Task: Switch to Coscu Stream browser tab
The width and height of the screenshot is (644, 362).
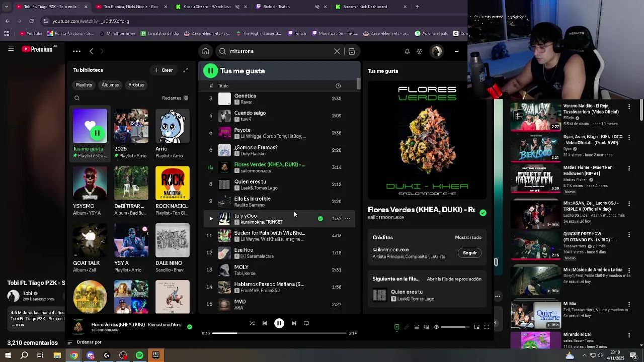Action: (208, 7)
